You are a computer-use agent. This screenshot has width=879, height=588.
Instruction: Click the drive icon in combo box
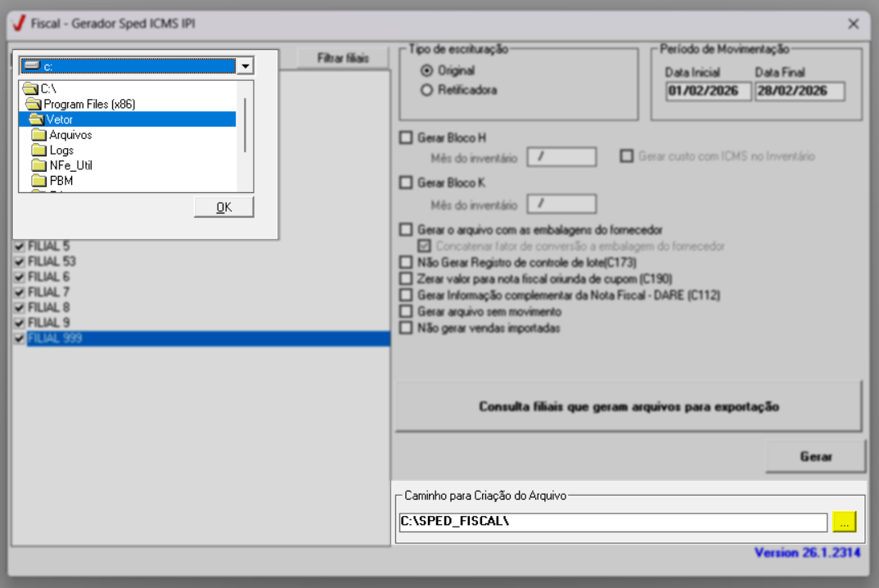click(x=32, y=66)
